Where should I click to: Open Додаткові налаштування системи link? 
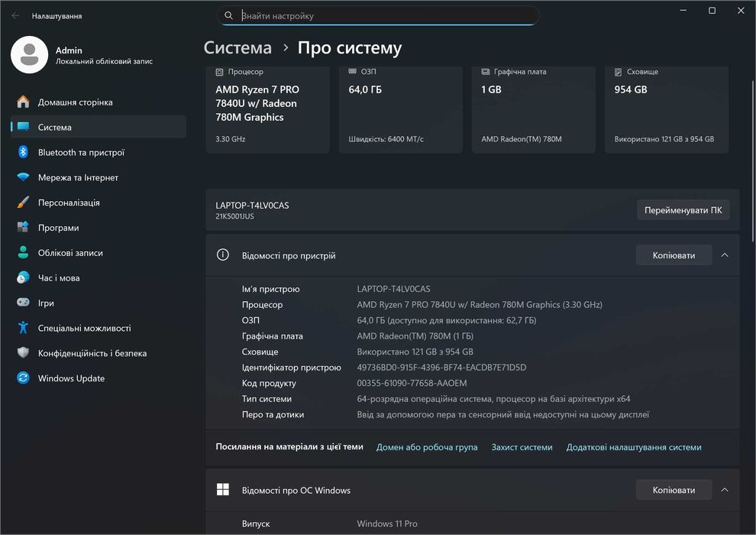(634, 447)
